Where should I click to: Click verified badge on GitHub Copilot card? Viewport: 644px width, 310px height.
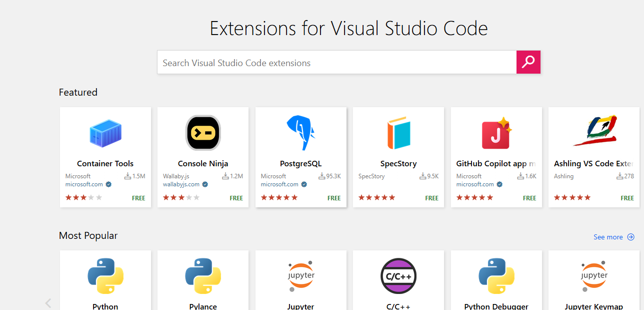tap(499, 184)
